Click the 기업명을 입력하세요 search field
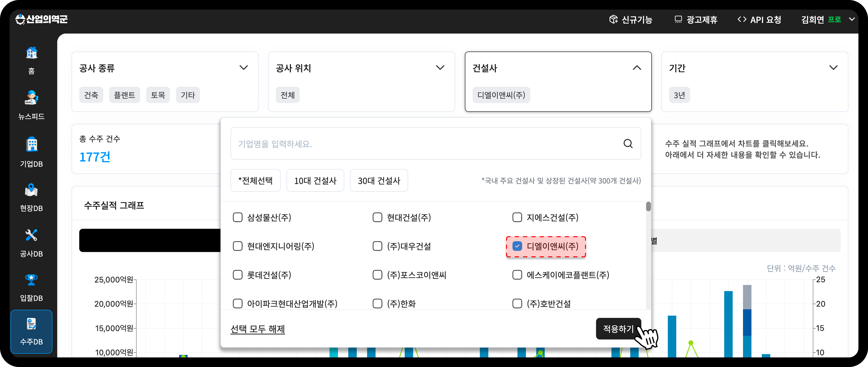Image resolution: width=868 pixels, height=367 pixels. [436, 143]
